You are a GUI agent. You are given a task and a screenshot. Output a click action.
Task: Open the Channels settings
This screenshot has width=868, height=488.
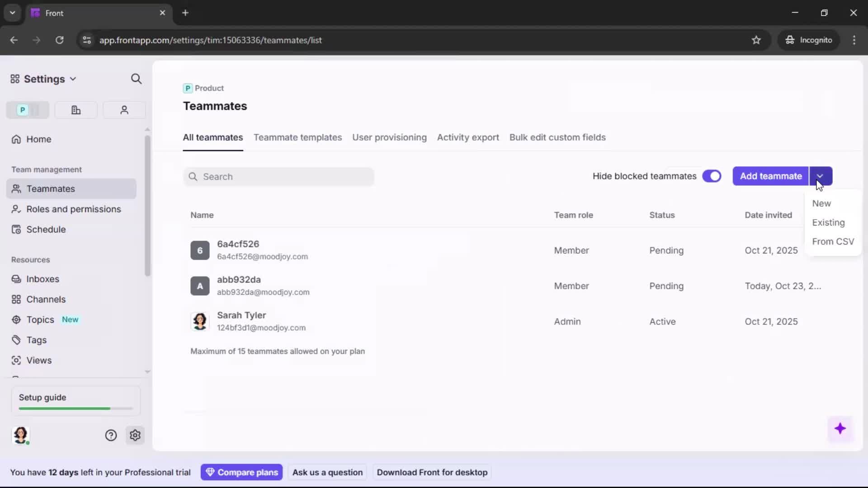45,299
